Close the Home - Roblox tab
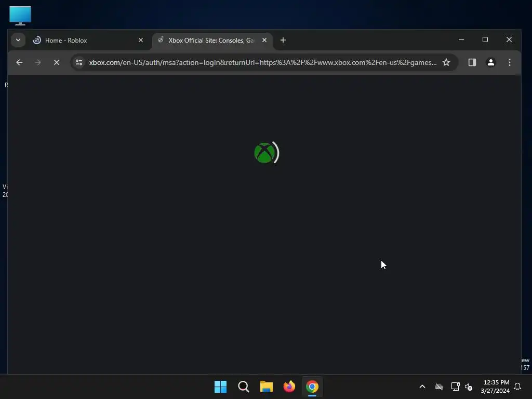This screenshot has height=399, width=532. pos(141,40)
